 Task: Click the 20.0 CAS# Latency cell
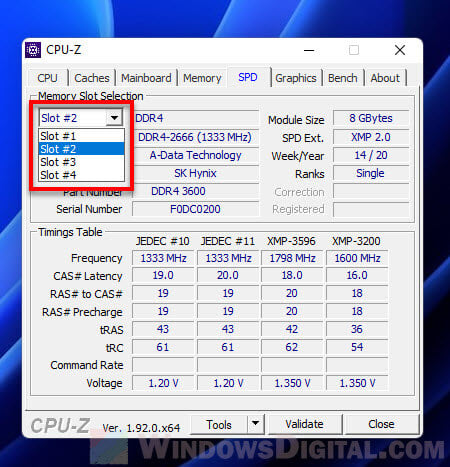pos(228,276)
